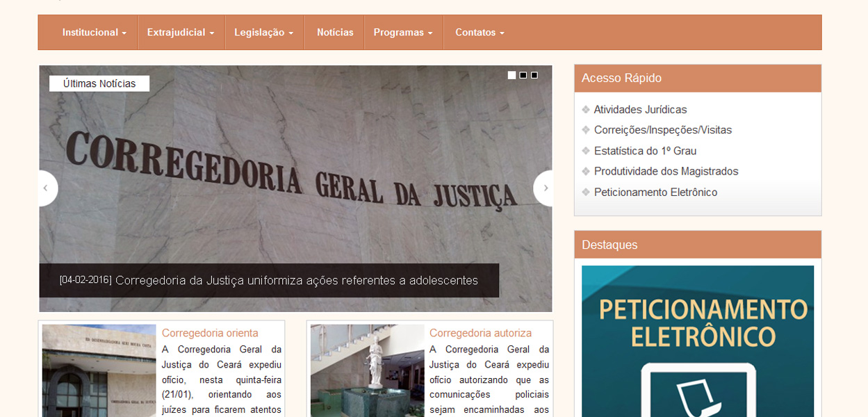Image resolution: width=868 pixels, height=417 pixels.
Task: Advance to the next carousel slide
Action: [545, 188]
